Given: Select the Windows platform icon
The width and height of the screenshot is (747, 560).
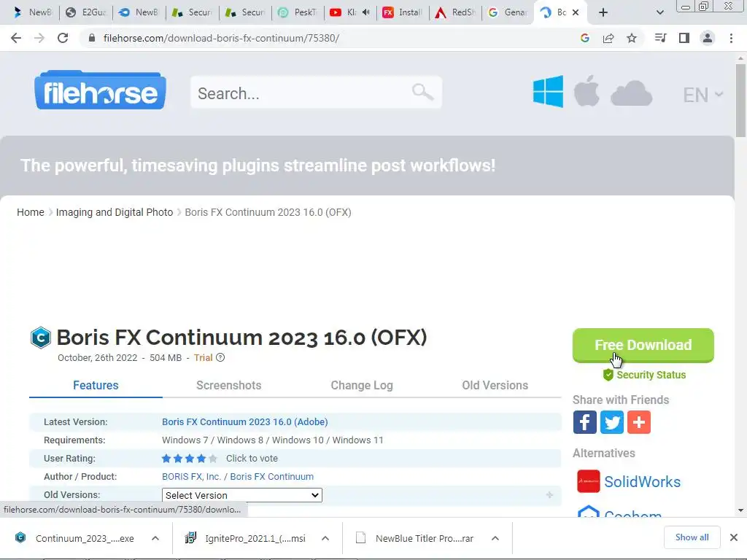Looking at the screenshot, I should coord(548,91).
